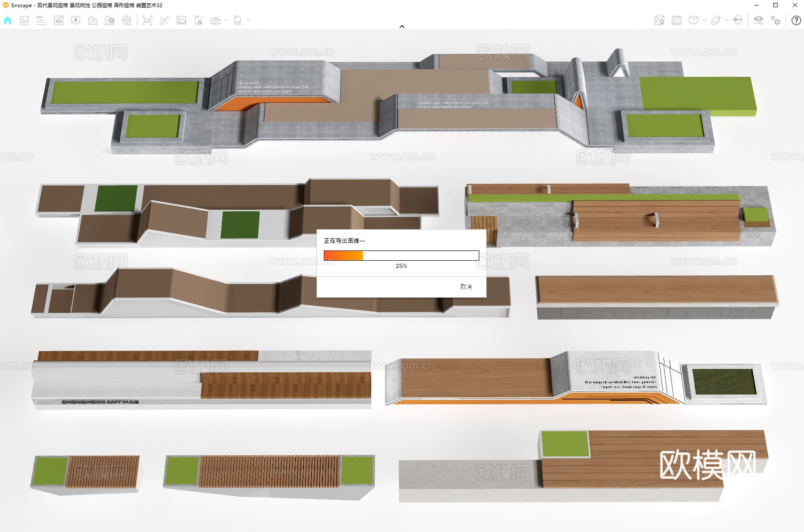The image size is (804, 532).
Task: Click the 取消 cancel button
Action: (466, 287)
